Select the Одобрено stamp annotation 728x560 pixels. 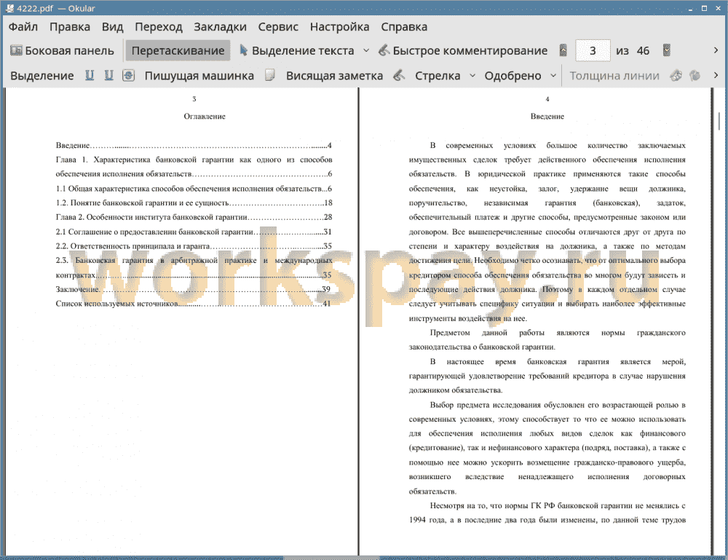pos(513,76)
